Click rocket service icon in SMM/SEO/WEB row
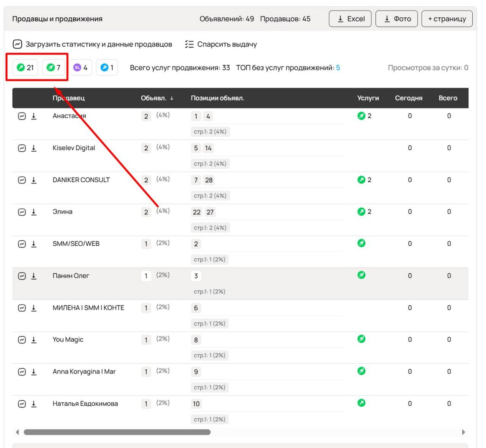486x448 pixels. [x=361, y=243]
